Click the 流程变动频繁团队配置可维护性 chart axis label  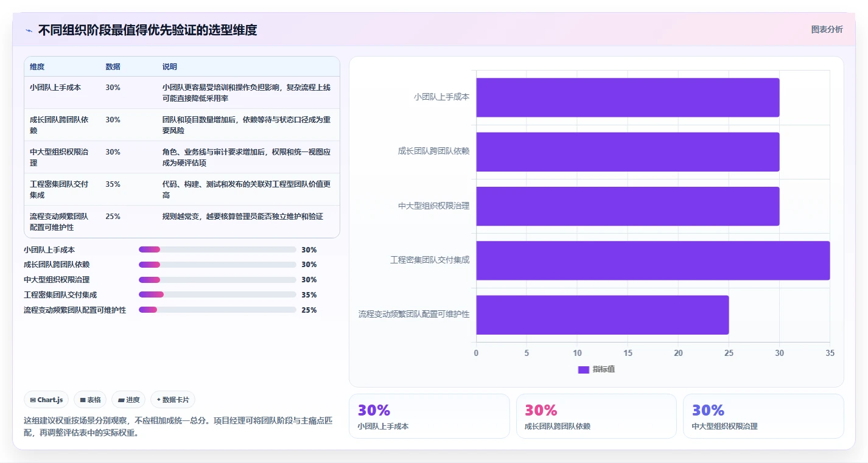(414, 314)
